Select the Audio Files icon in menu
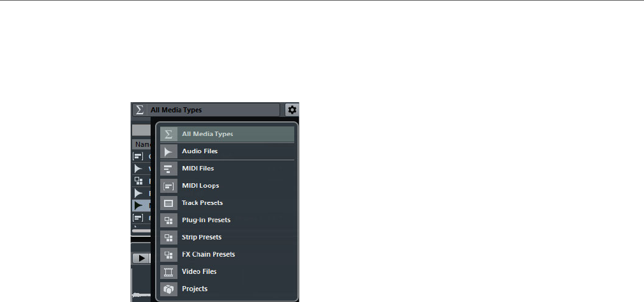 tap(168, 151)
